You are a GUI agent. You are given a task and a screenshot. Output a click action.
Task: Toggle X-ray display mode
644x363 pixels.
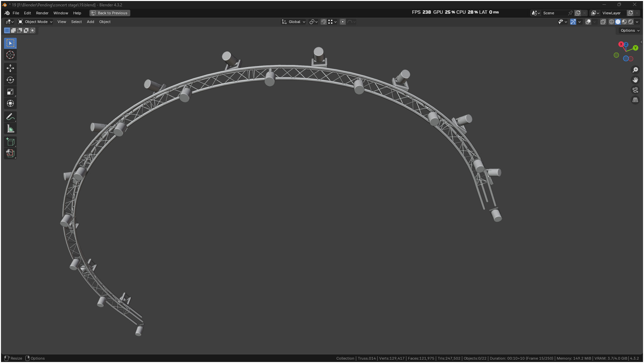click(603, 22)
